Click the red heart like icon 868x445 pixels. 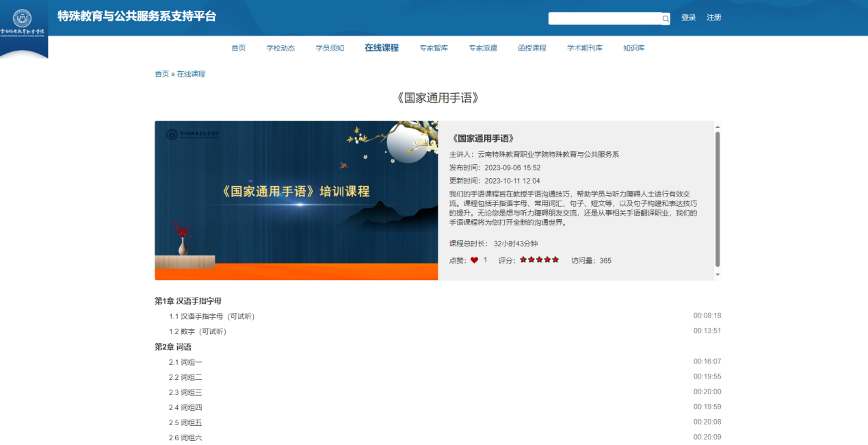click(474, 260)
